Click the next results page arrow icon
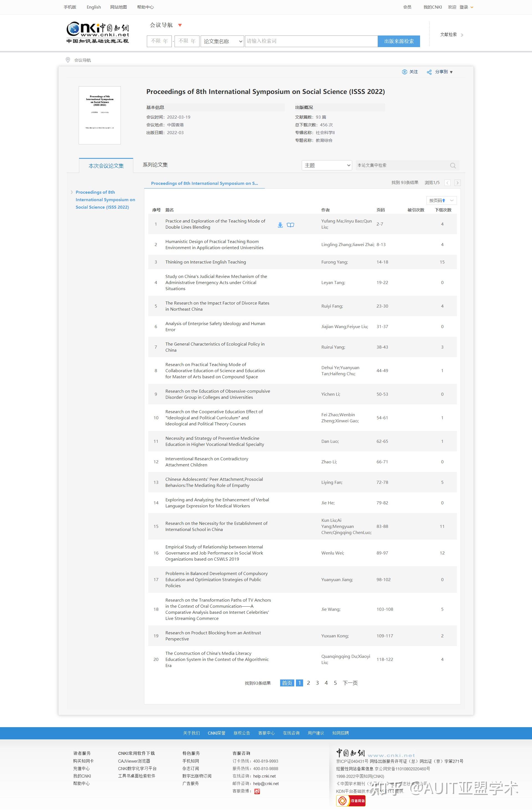Image resolution: width=532 pixels, height=810 pixels. click(457, 183)
